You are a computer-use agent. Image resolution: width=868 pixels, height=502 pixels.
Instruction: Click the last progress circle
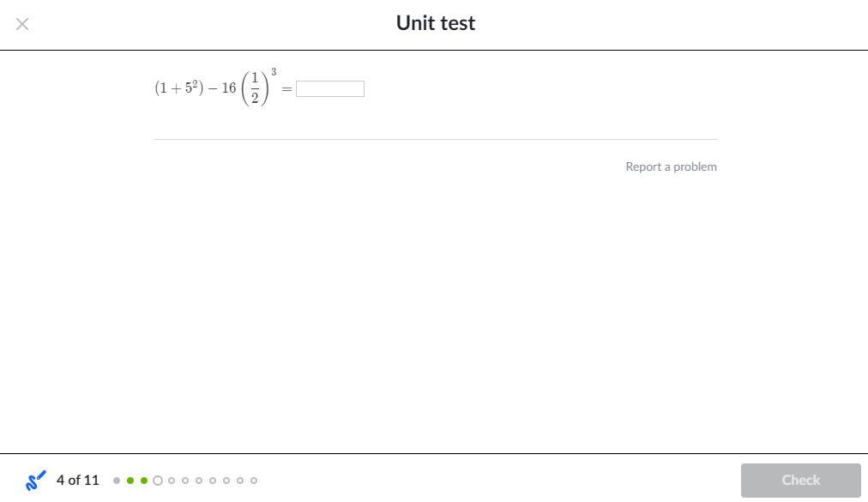(254, 481)
